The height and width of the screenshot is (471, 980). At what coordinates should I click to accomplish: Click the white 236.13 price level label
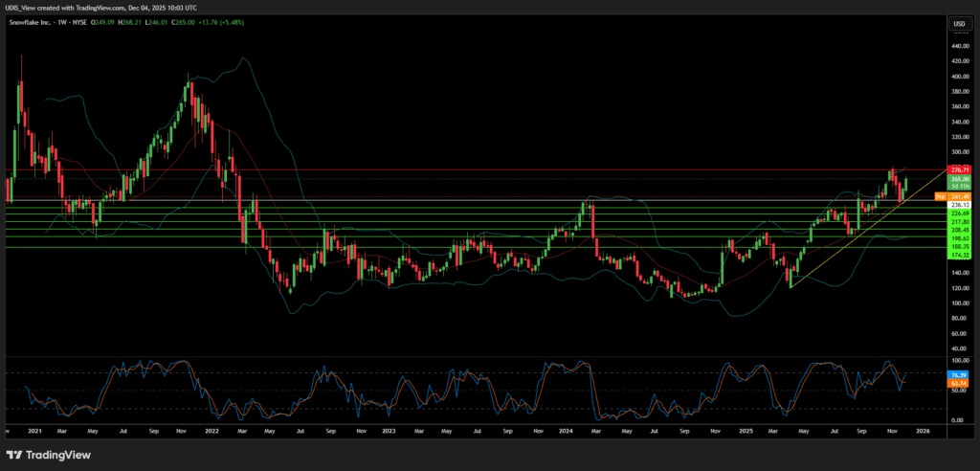click(959, 205)
